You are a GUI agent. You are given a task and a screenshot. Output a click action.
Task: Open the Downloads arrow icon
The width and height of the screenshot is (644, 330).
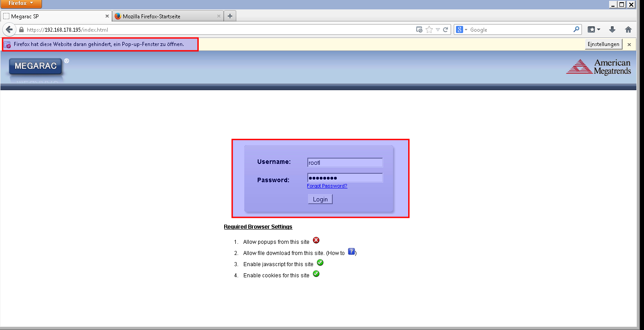pos(612,29)
